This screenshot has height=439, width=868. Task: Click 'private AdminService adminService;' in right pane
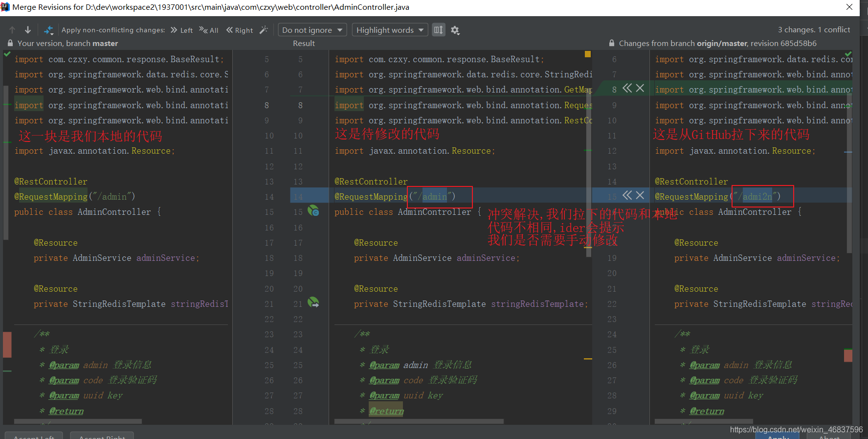pos(757,258)
